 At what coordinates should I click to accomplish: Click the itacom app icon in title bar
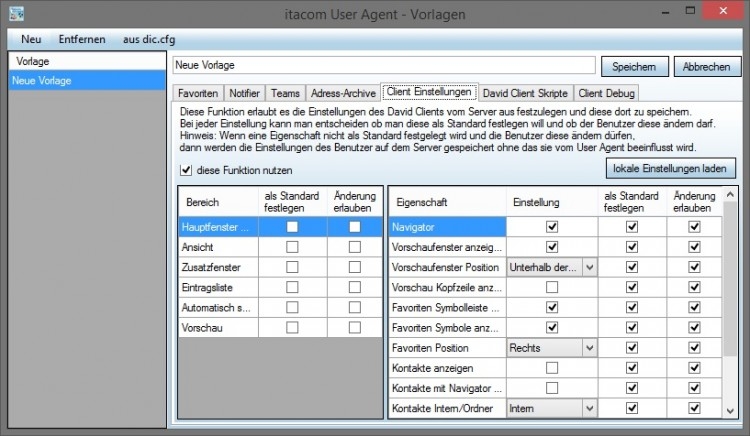point(17,13)
